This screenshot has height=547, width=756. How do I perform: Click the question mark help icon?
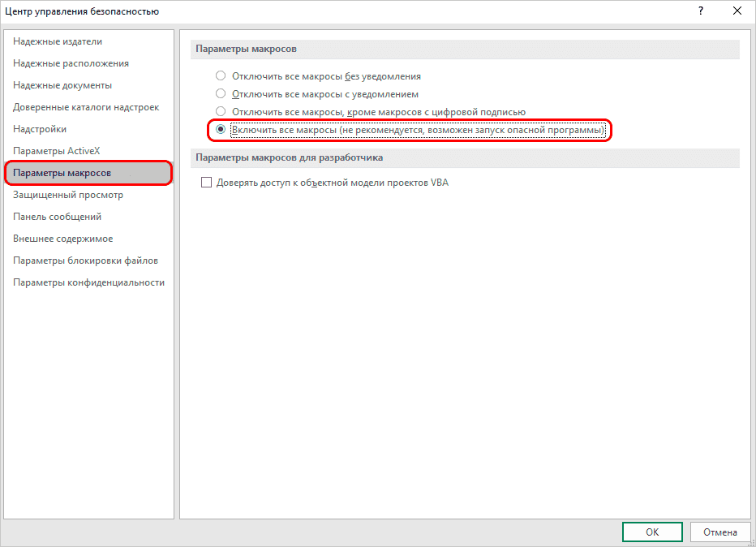coord(699,11)
